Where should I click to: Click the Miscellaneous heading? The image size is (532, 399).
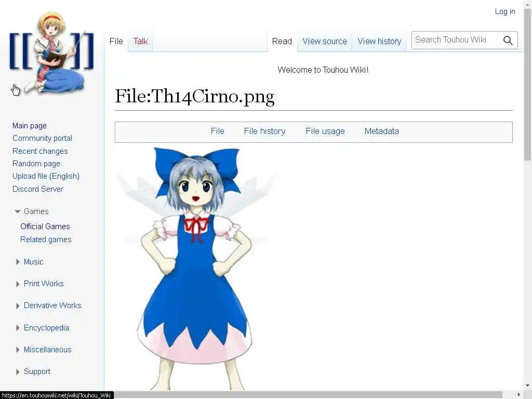coord(47,350)
